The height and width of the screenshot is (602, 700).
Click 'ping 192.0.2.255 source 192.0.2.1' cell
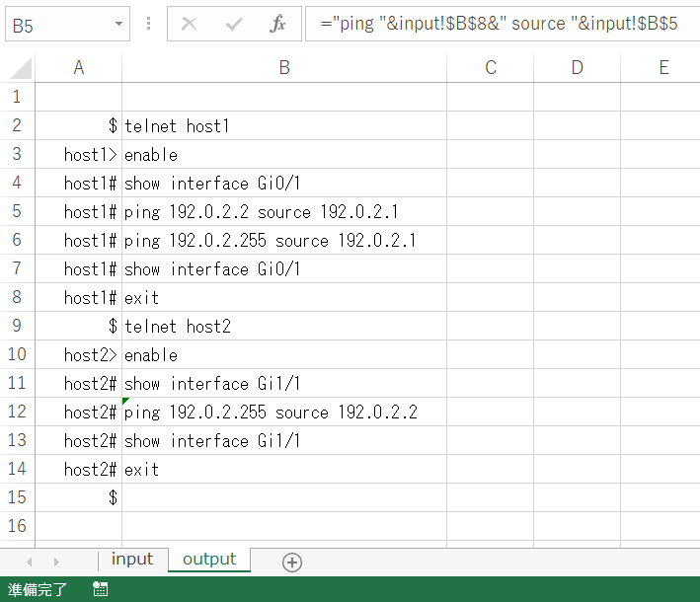pos(284,240)
